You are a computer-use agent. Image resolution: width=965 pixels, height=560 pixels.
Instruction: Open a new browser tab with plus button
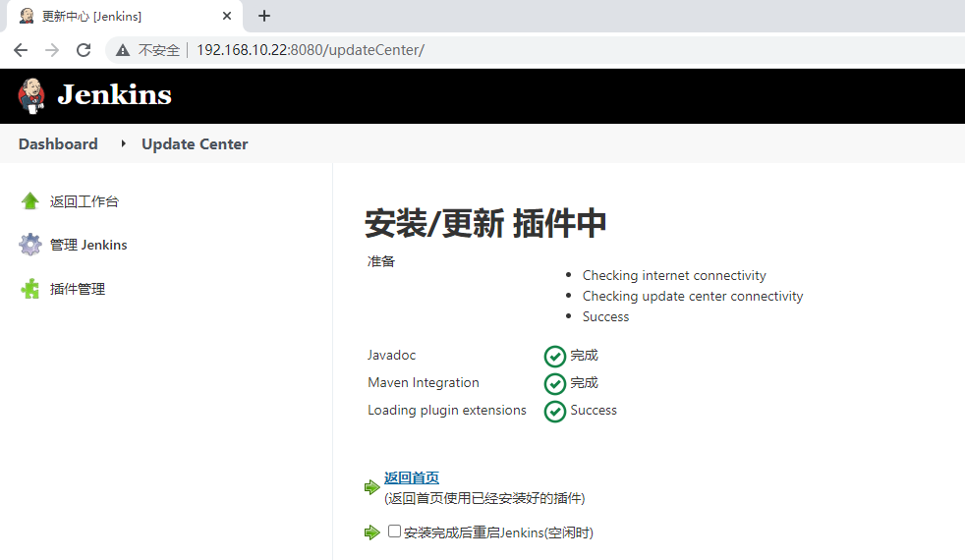point(264,16)
